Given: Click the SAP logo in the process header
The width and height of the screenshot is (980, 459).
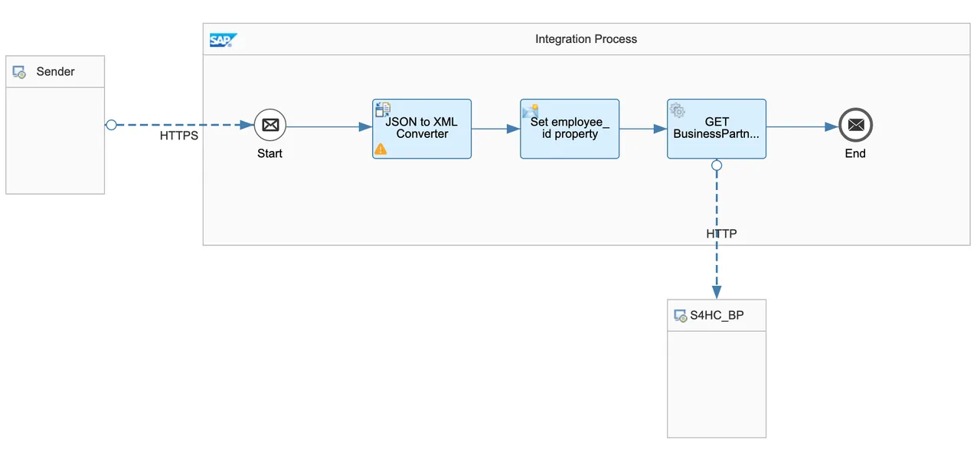Looking at the screenshot, I should 224,40.
